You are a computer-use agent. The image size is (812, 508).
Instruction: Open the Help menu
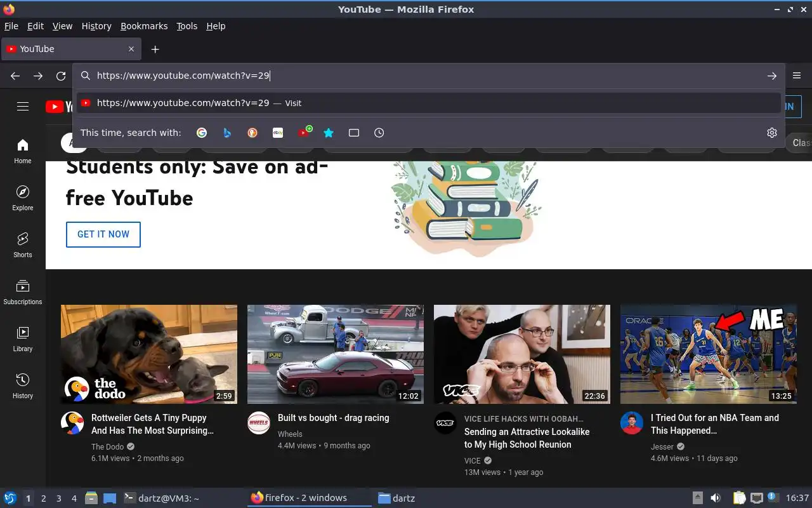click(216, 26)
